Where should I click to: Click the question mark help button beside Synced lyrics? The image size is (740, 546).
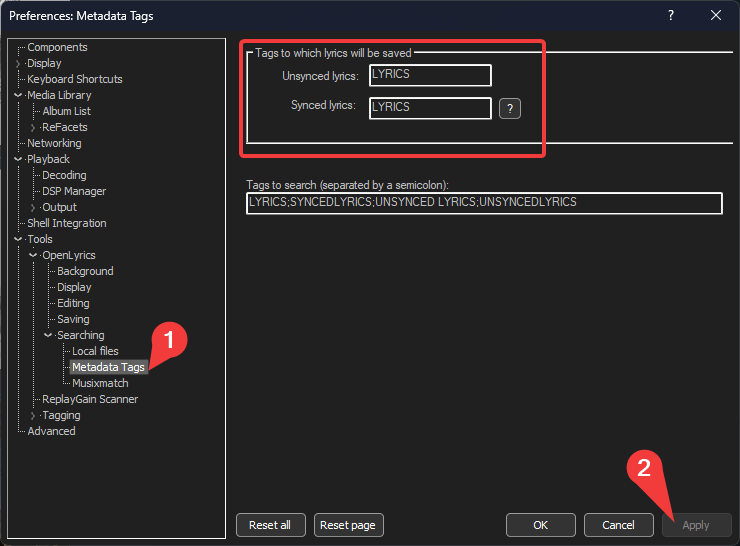coord(510,108)
